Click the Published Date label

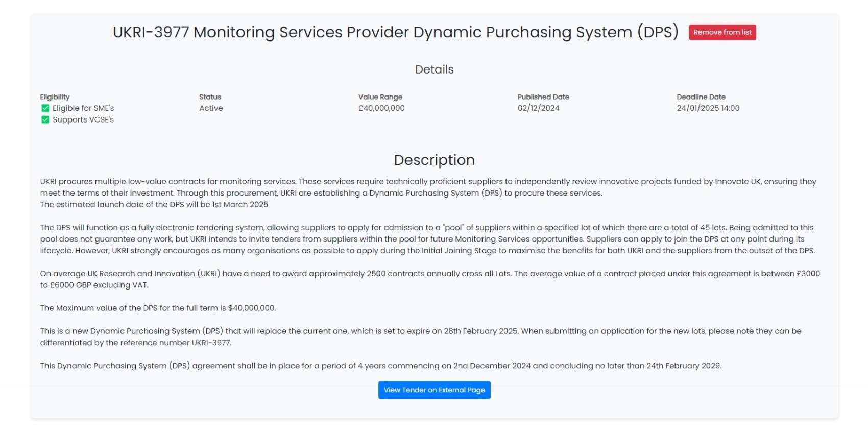543,97
